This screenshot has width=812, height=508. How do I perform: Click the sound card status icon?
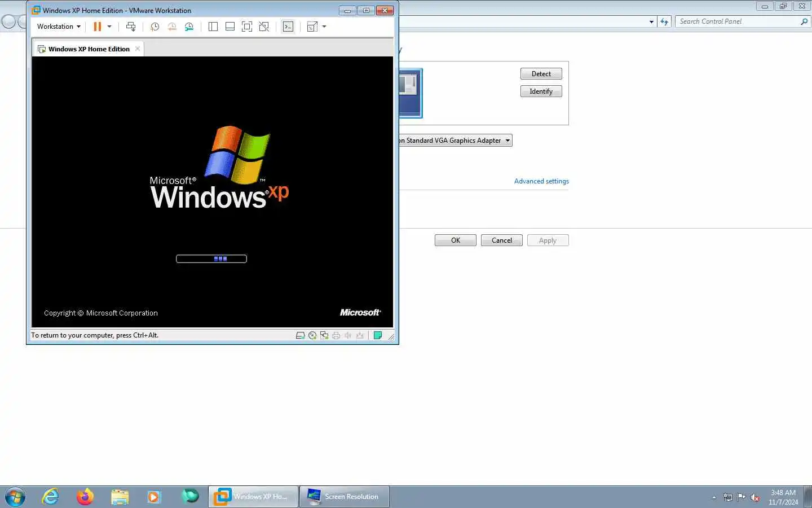348,335
